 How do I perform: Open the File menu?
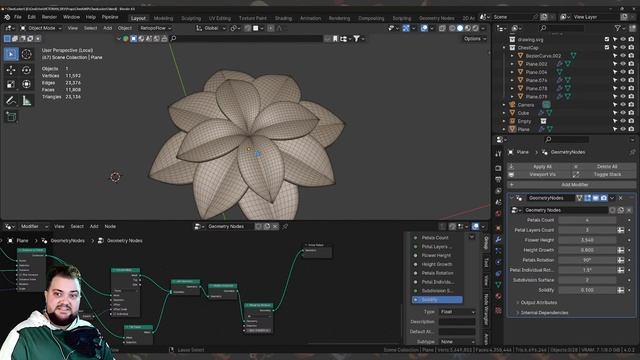[x=18, y=17]
